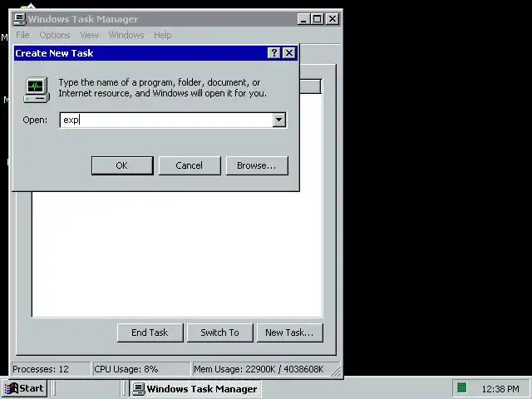Screen dimensions: 532x399
Task: Click the End Task button
Action: (150, 332)
